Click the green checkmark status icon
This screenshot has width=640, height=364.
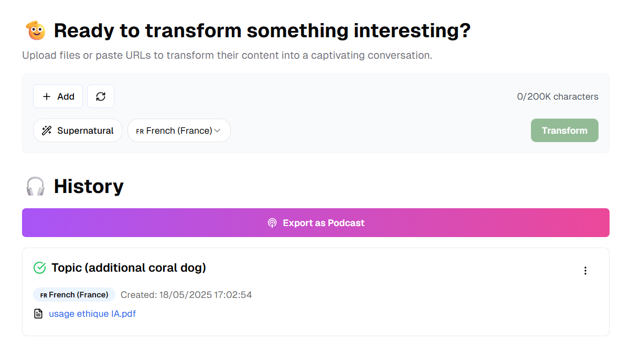pos(40,268)
